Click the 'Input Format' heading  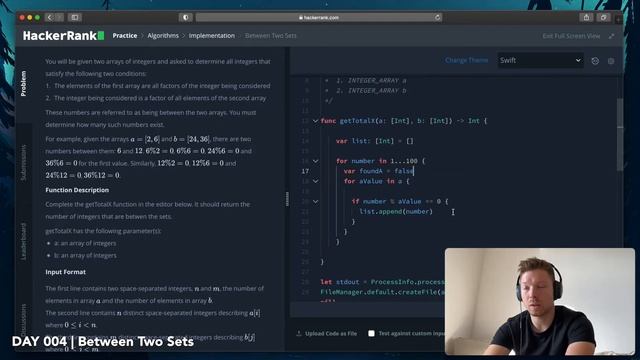click(65, 272)
